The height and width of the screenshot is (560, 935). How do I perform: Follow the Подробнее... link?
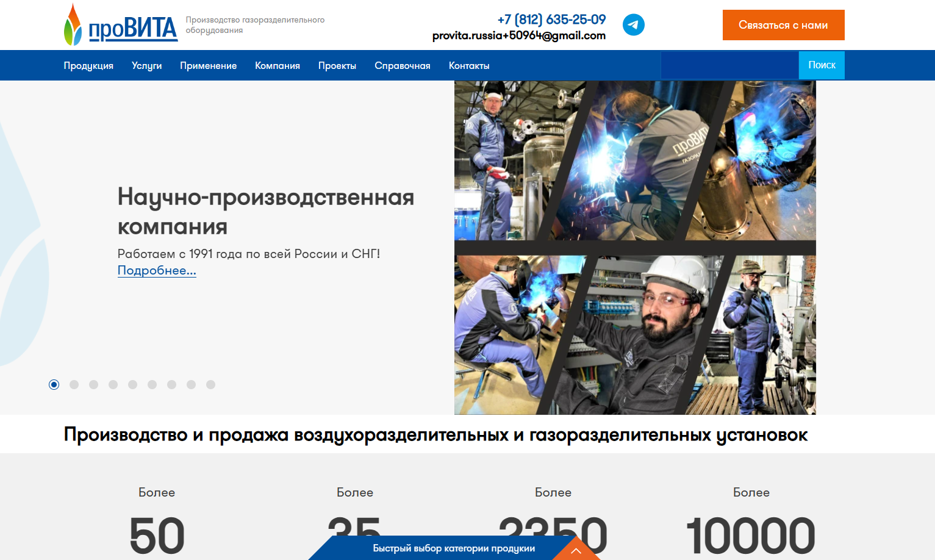click(157, 270)
